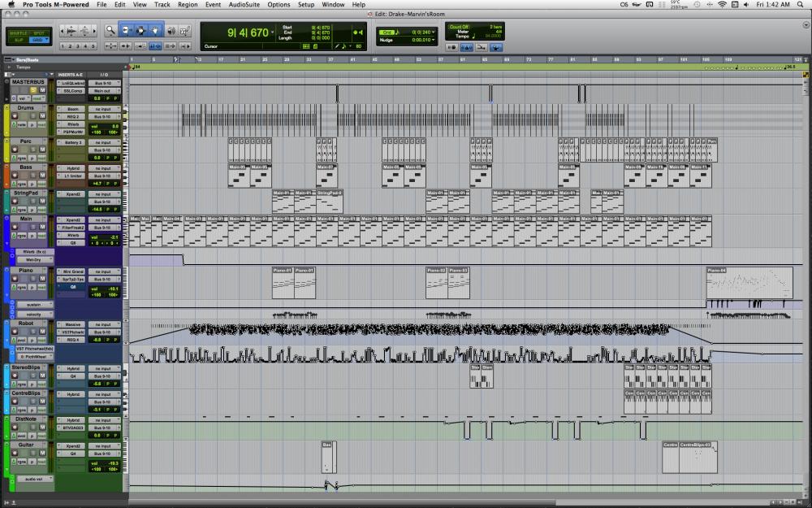This screenshot has width=812, height=508.
Task: Select the Pencil tool
Action: (x=184, y=31)
